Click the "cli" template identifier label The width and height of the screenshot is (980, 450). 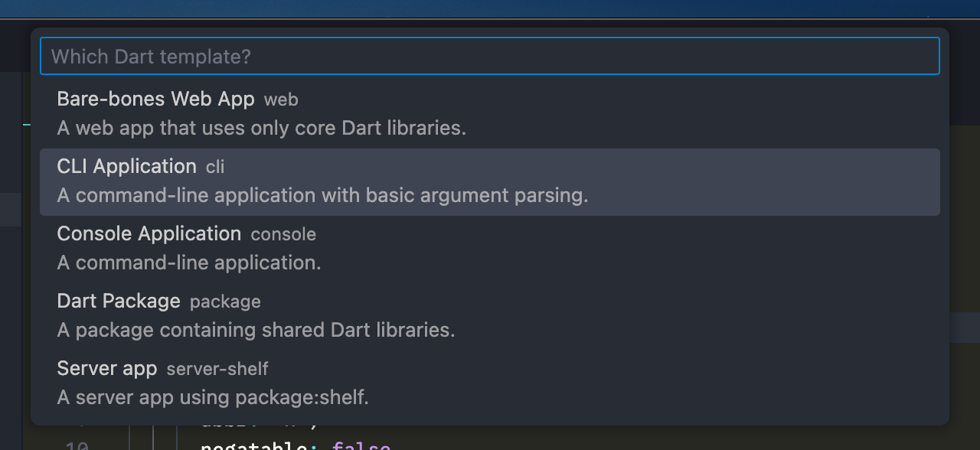click(215, 168)
